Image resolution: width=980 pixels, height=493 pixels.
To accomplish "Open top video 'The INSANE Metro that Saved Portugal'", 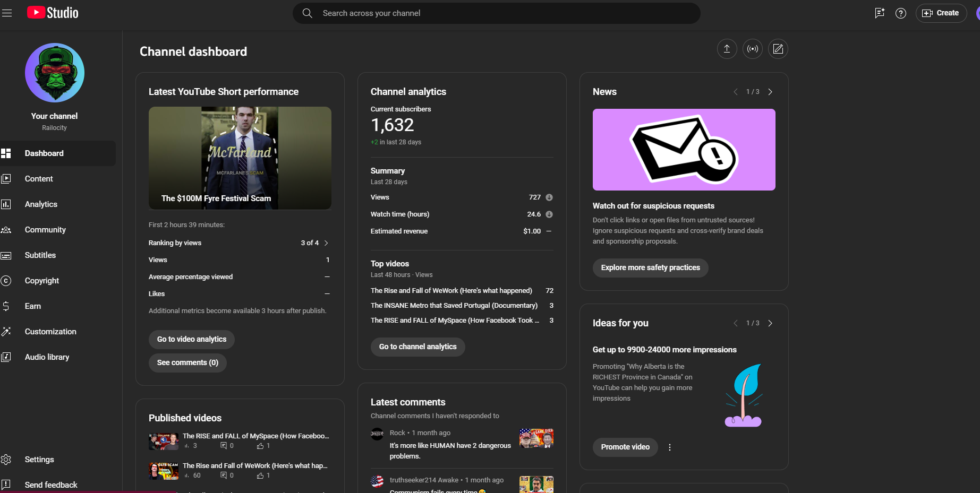I will tap(454, 306).
